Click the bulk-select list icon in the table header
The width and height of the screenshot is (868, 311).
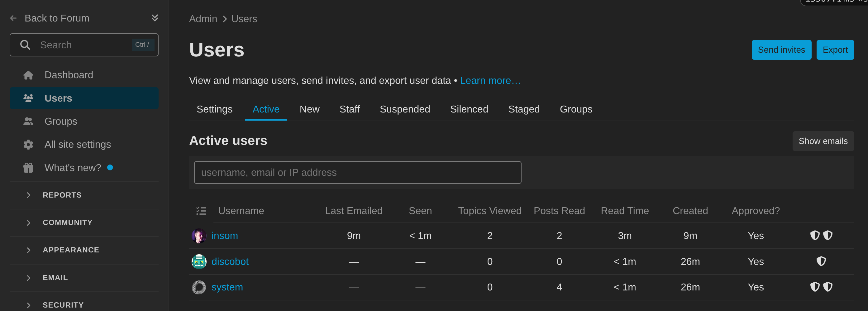[201, 210]
